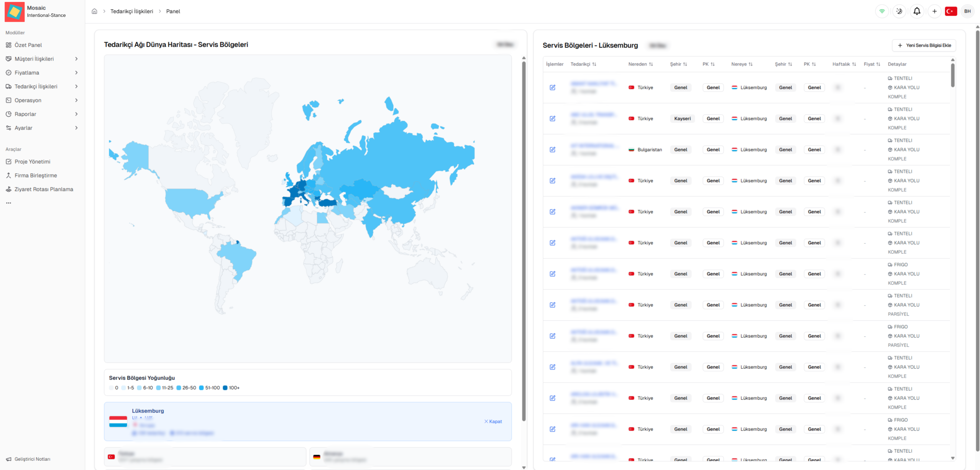Click the 26-50 density legend swatch
Viewport: 980px width, 470px height.
[179, 388]
